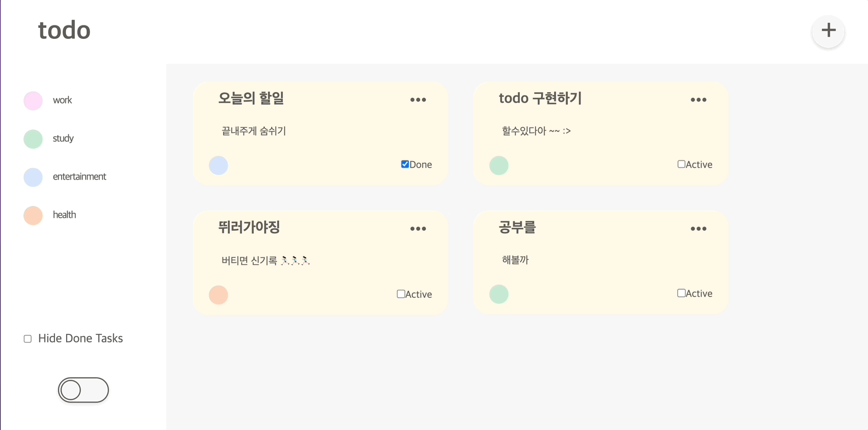This screenshot has width=868, height=430.
Task: Open three-dot menu on 오늘의 할일 card
Action: 418,100
